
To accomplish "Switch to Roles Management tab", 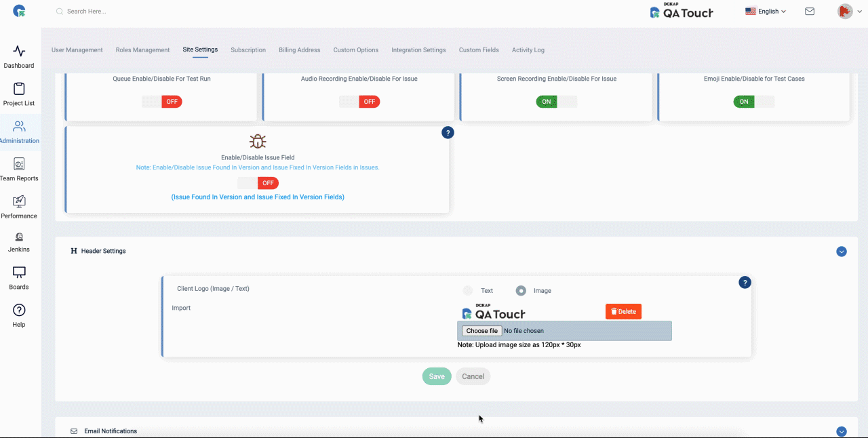I will pyautogui.click(x=142, y=50).
